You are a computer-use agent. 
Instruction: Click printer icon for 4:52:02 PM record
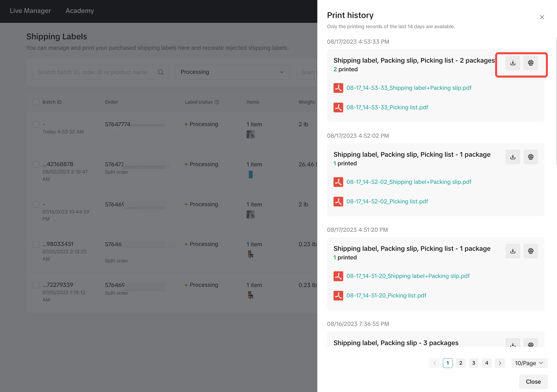tap(531, 157)
